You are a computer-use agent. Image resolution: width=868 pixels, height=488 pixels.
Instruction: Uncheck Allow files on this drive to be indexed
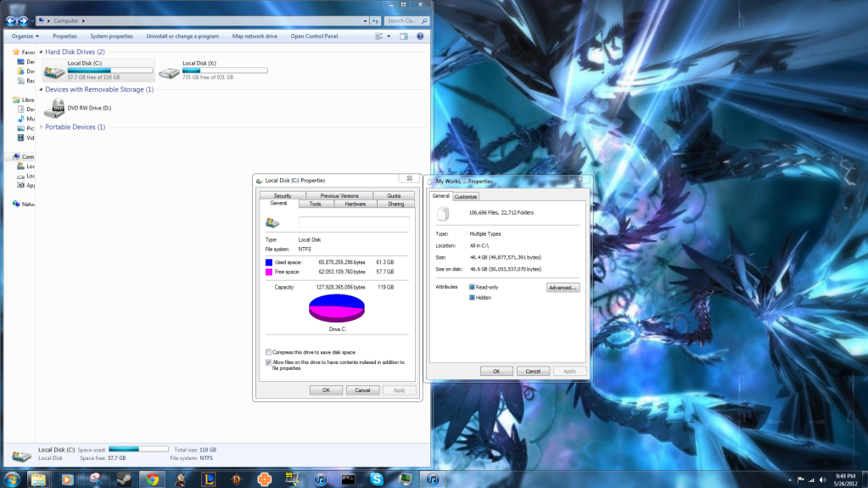(x=268, y=362)
